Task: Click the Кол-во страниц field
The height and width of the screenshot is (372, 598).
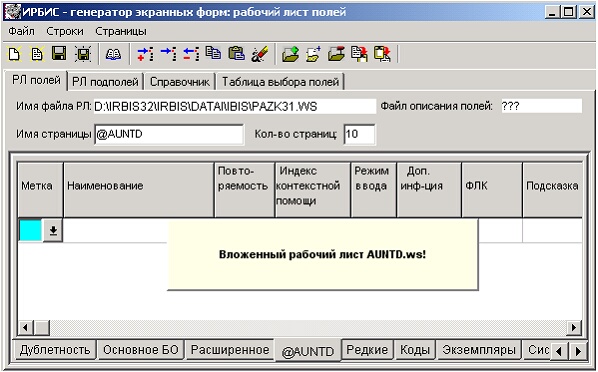Action: tap(359, 134)
